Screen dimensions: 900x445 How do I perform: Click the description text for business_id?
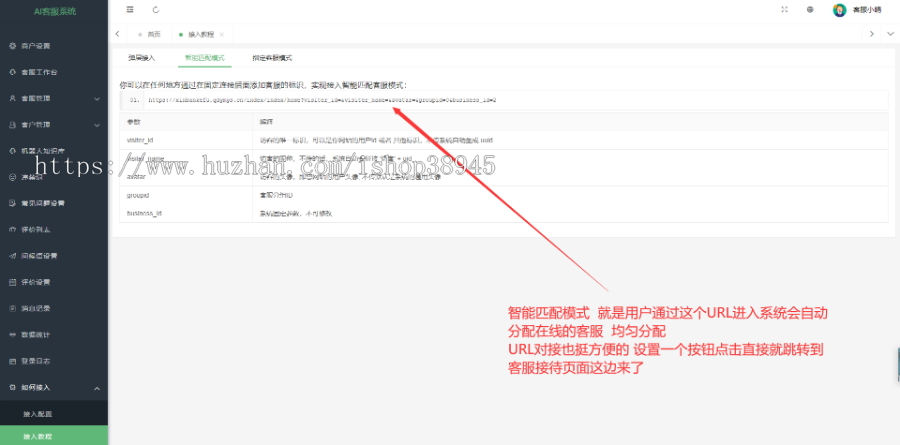[x=297, y=214]
